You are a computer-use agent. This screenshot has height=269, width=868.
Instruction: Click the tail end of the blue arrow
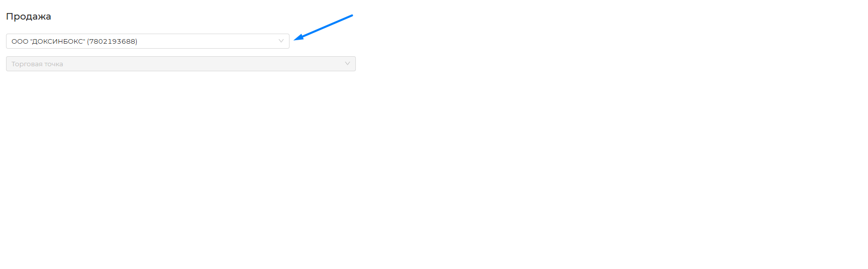click(351, 16)
